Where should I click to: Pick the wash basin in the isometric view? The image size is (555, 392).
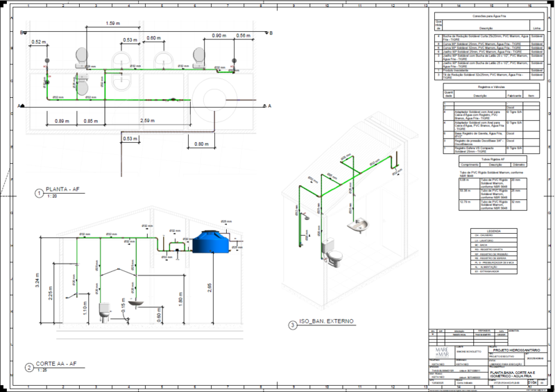357,225
